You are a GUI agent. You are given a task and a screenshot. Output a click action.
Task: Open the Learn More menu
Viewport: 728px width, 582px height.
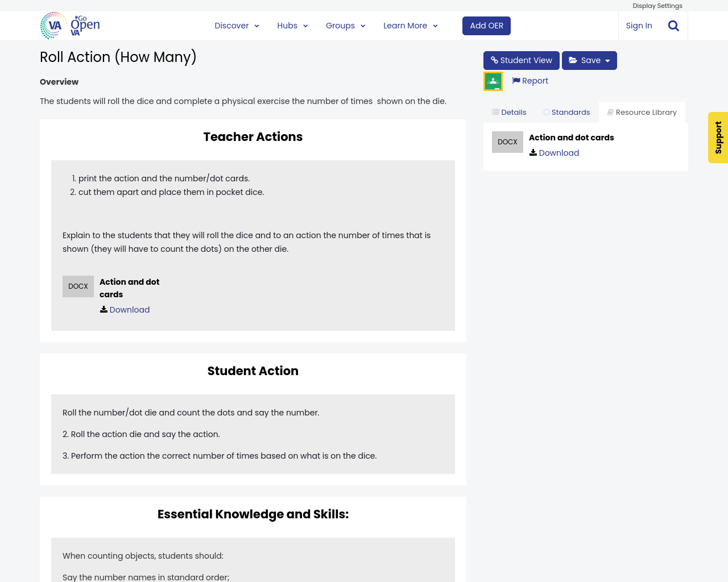(x=410, y=26)
